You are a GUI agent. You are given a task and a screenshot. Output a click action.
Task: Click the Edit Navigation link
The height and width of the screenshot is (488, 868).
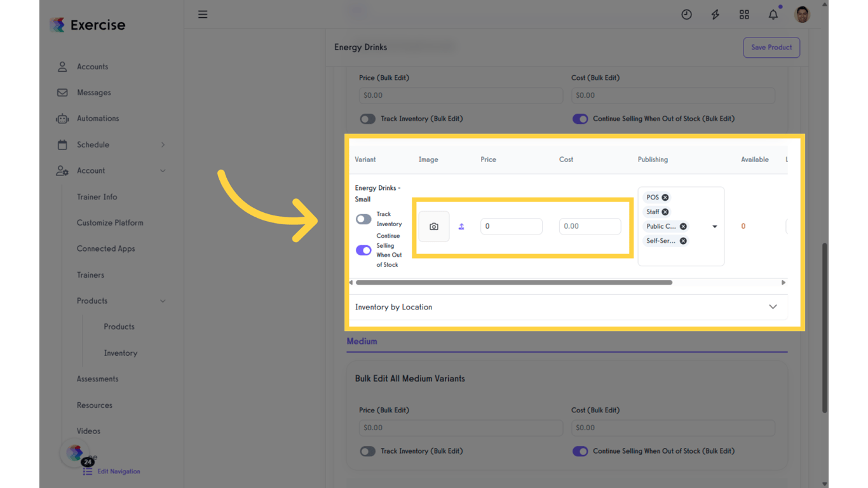tap(118, 471)
